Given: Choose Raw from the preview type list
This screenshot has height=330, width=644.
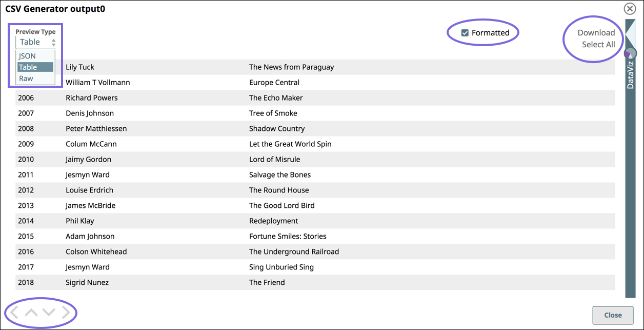Looking at the screenshot, I should pyautogui.click(x=26, y=79).
